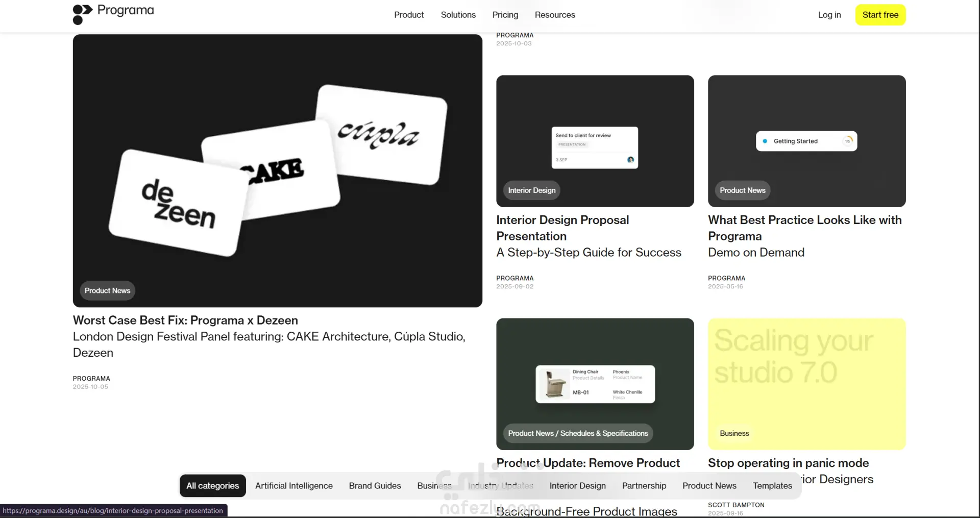Click the London Design Festival Panel subtitle
980x518 pixels.
point(269,344)
